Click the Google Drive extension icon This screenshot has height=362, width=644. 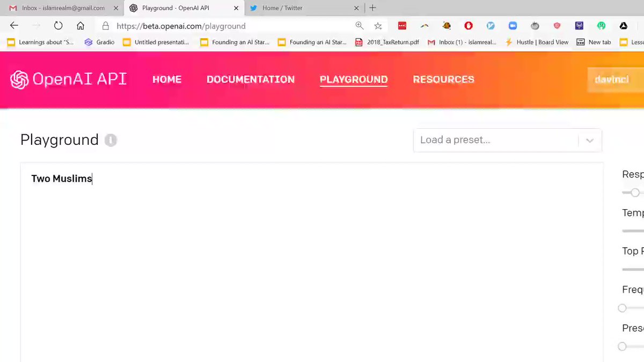click(x=624, y=26)
